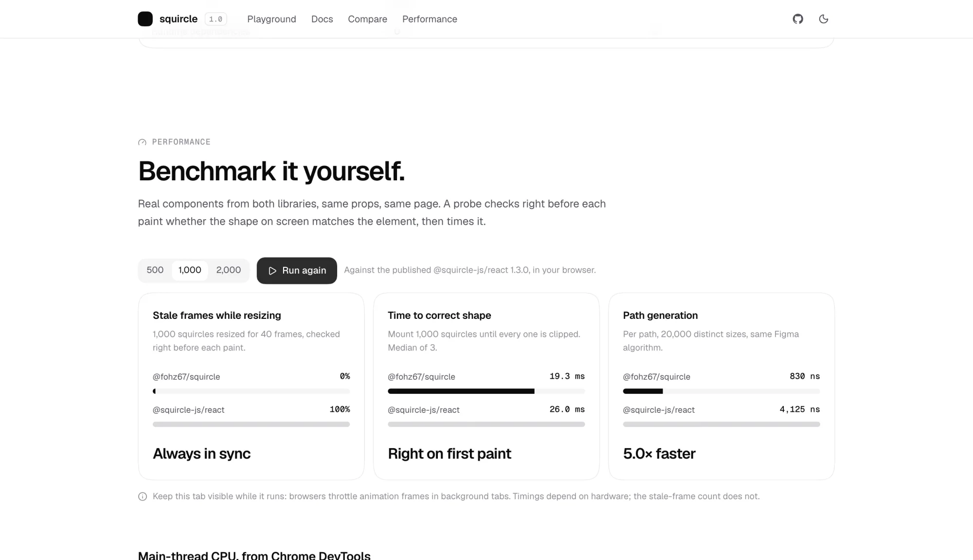Click the '19.3 ms' value
The image size is (973, 560).
point(567,376)
